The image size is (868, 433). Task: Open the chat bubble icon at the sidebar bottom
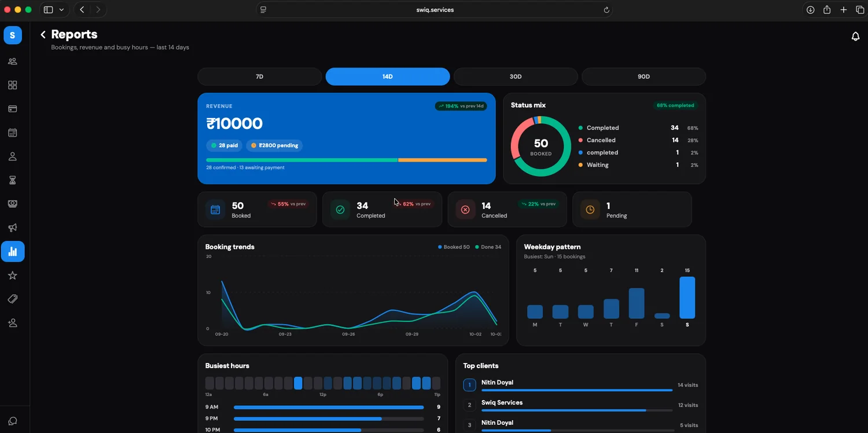tap(13, 421)
